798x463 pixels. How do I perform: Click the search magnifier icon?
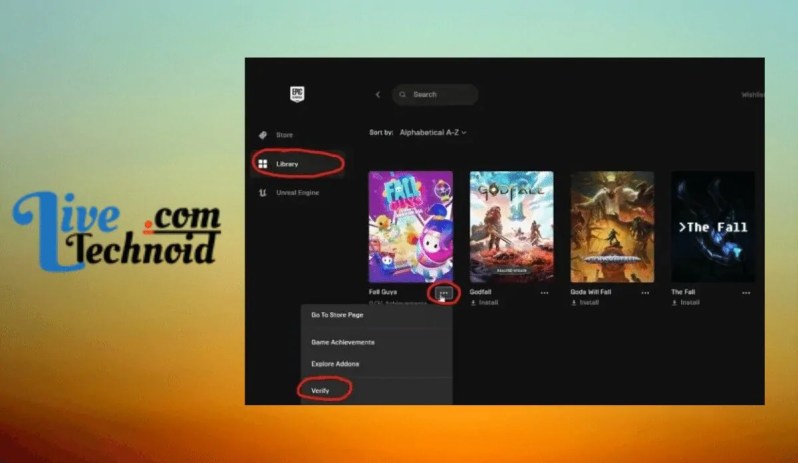(x=403, y=95)
